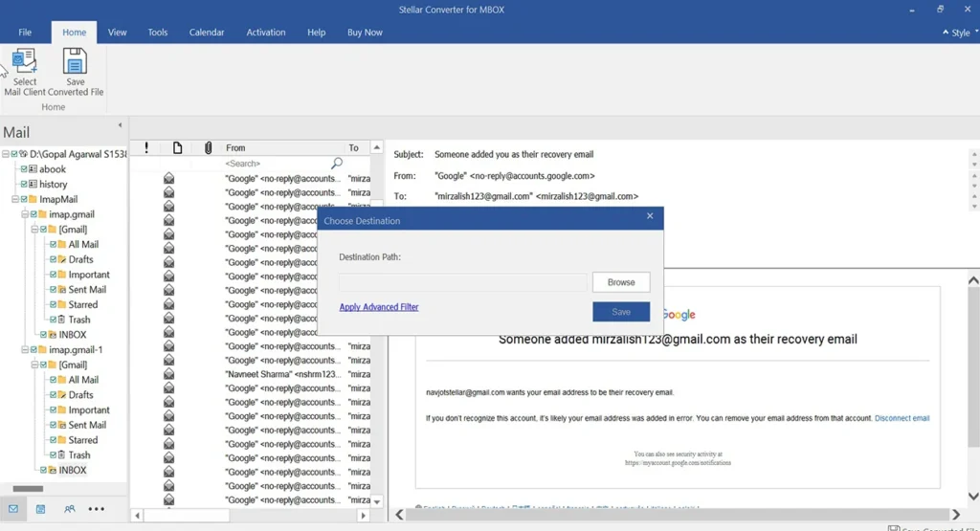980x531 pixels.
Task: Collapse the [Gmail] node under imap.gmail-1
Action: coord(35,365)
